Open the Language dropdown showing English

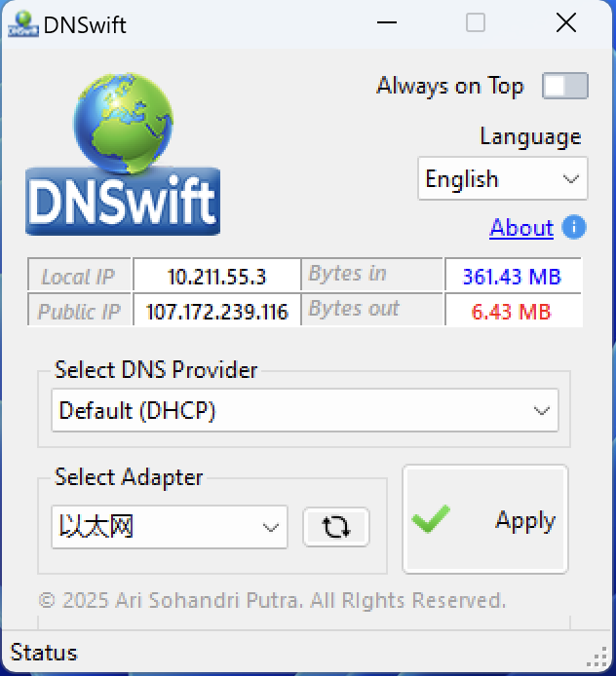coord(503,178)
